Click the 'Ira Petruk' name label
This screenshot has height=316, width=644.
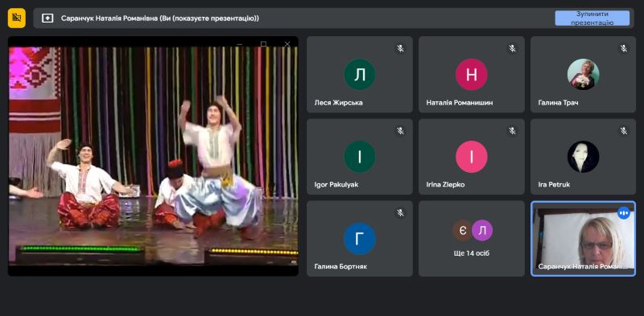tap(554, 185)
